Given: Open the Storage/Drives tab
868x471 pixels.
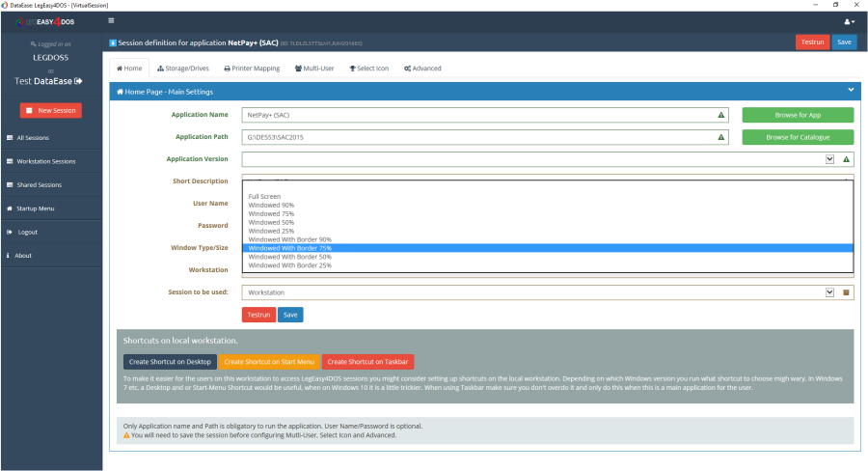Looking at the screenshot, I should coord(183,69).
